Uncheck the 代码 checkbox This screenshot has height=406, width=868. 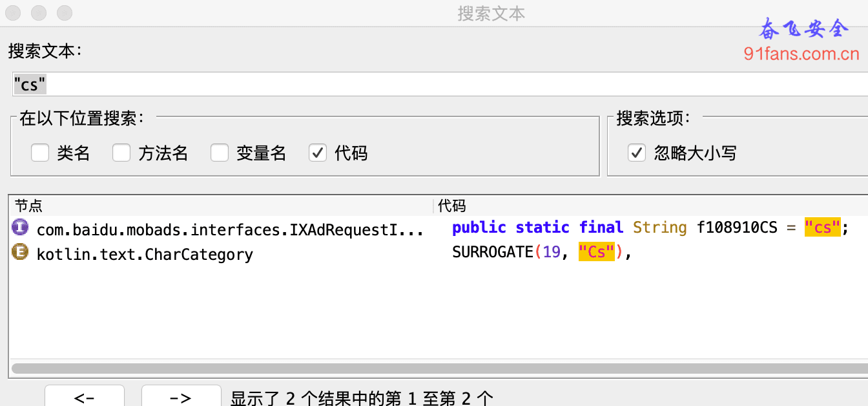(318, 153)
